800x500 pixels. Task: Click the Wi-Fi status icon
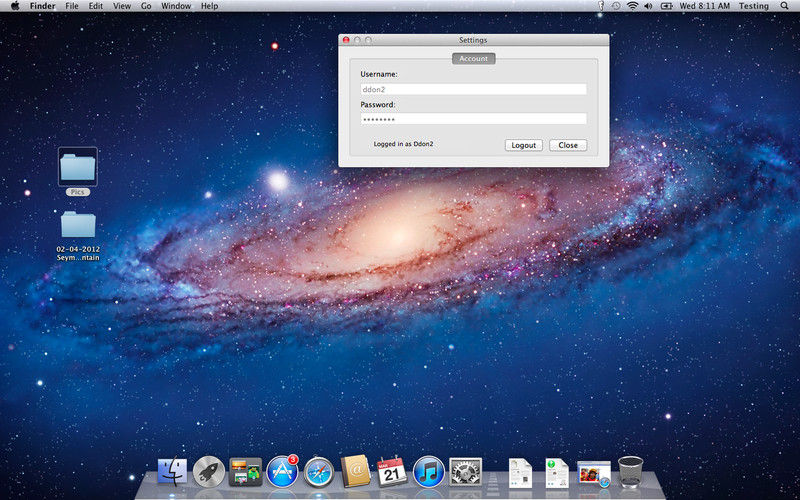click(x=633, y=6)
